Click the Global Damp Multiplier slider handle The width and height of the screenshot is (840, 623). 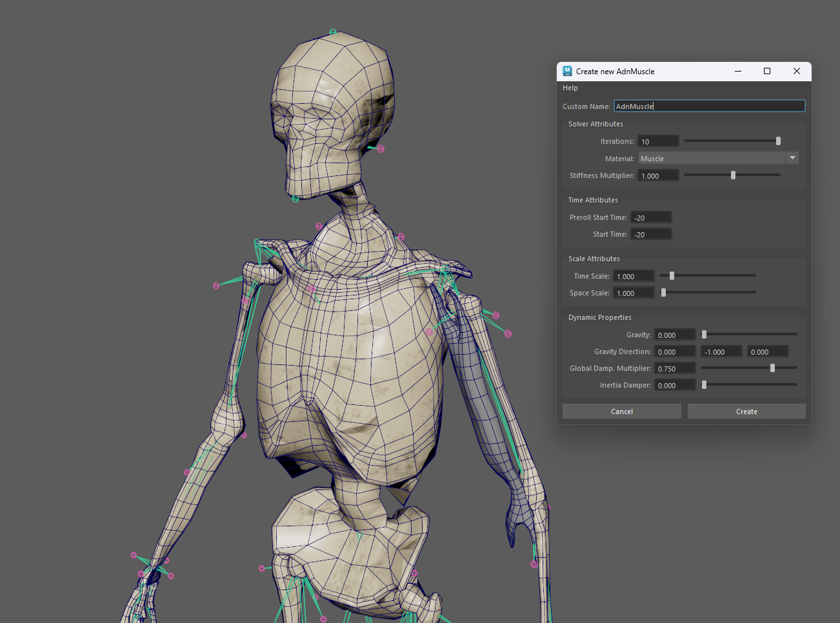point(773,368)
